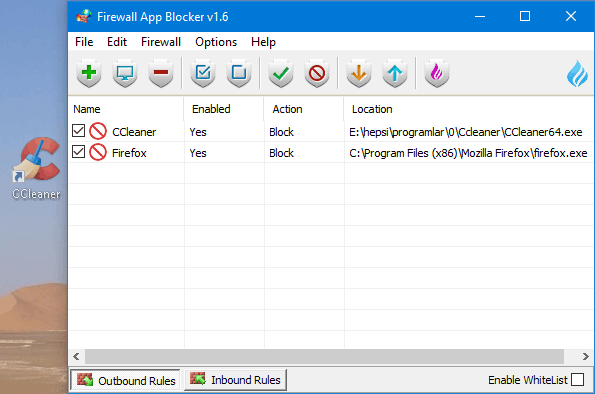Sort by the Enabled column header

click(224, 109)
